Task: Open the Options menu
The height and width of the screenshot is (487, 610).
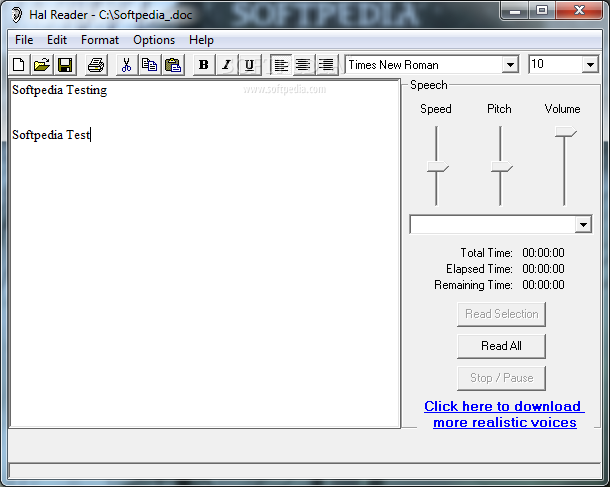Action: click(x=154, y=40)
